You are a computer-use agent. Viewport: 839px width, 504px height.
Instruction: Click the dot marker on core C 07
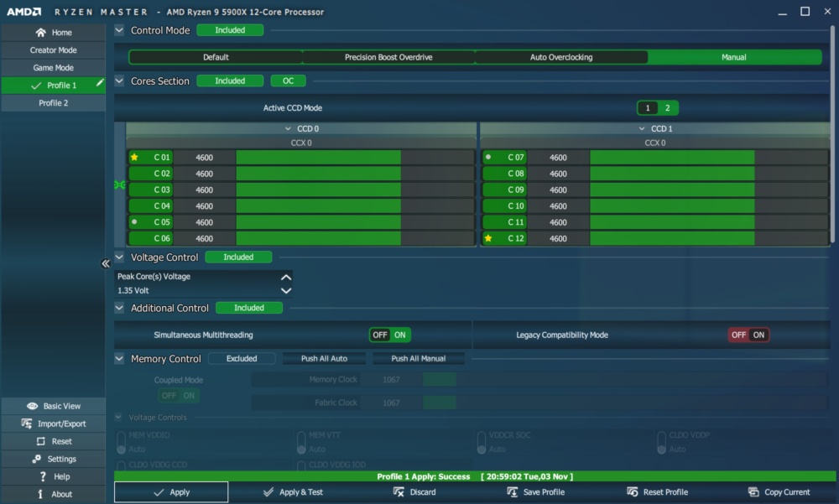(x=488, y=157)
